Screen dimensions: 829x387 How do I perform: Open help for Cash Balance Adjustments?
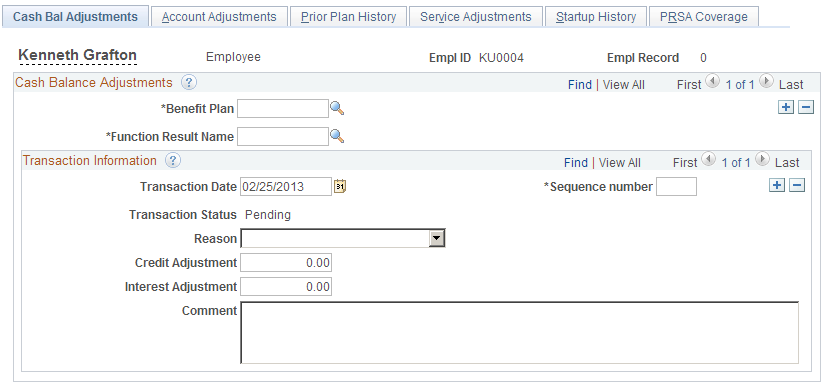click(x=189, y=82)
